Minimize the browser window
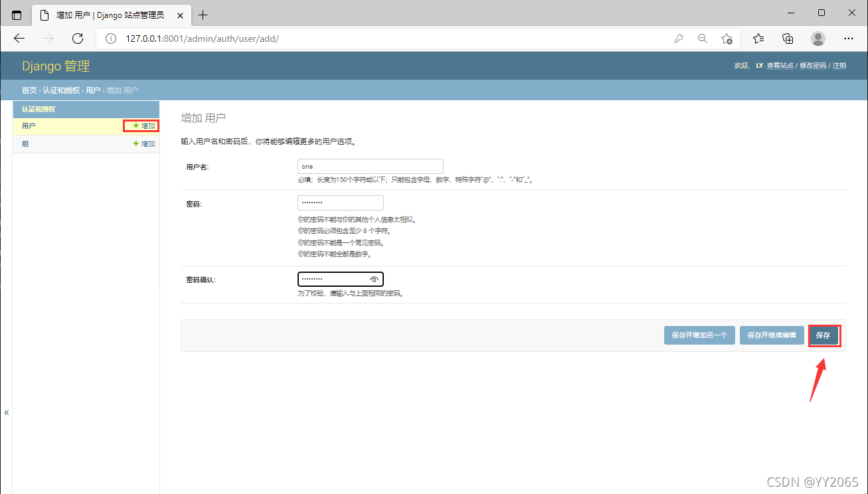 pyautogui.click(x=790, y=13)
